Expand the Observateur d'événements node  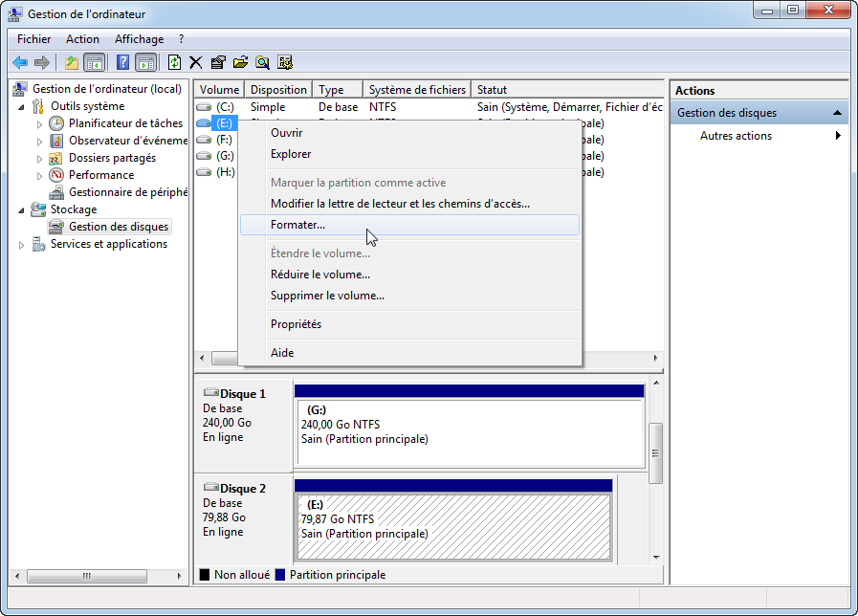(39, 142)
